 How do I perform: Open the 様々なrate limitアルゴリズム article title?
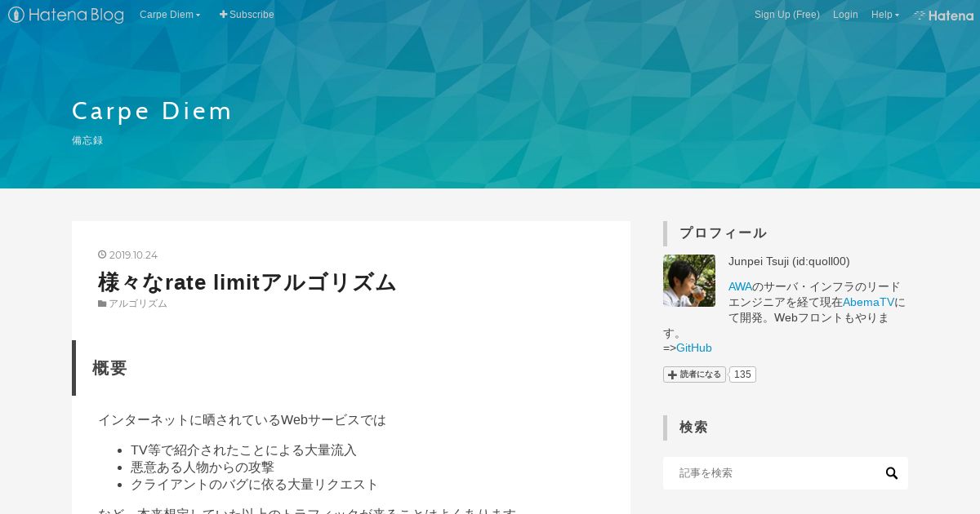[247, 282]
